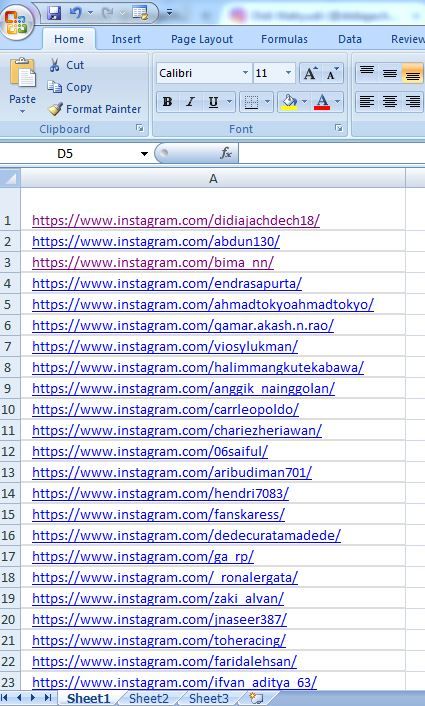Image resolution: width=425 pixels, height=706 pixels.
Task: Enable center horizontal text alignment
Action: pos(390,102)
